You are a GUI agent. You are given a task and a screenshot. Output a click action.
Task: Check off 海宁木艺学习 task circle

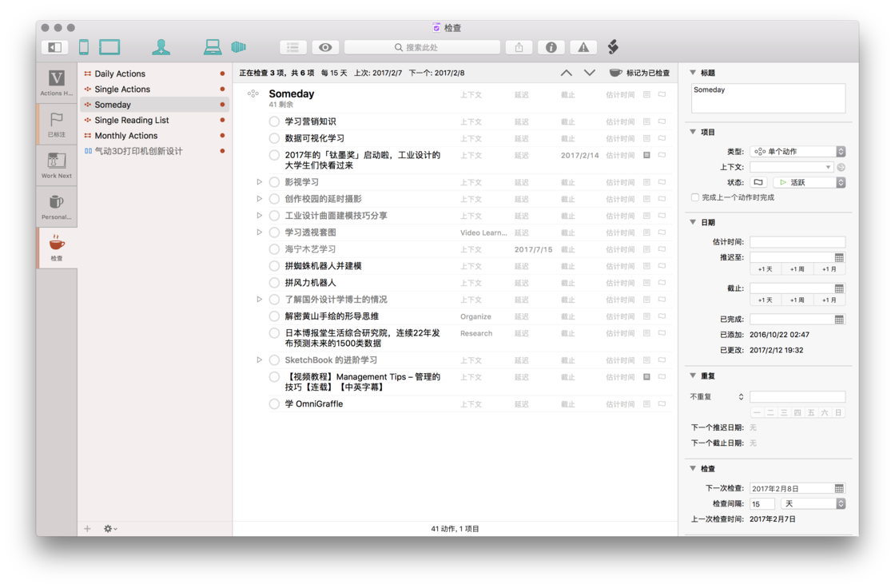(274, 249)
